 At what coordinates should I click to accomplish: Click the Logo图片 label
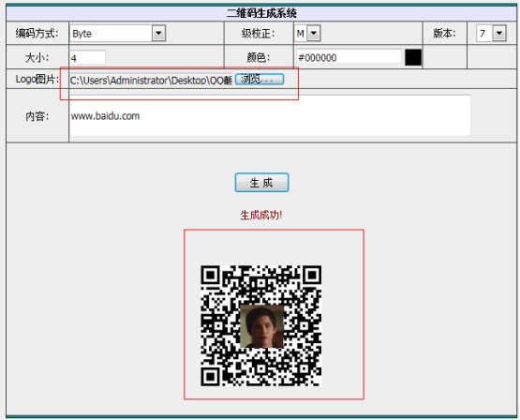37,80
